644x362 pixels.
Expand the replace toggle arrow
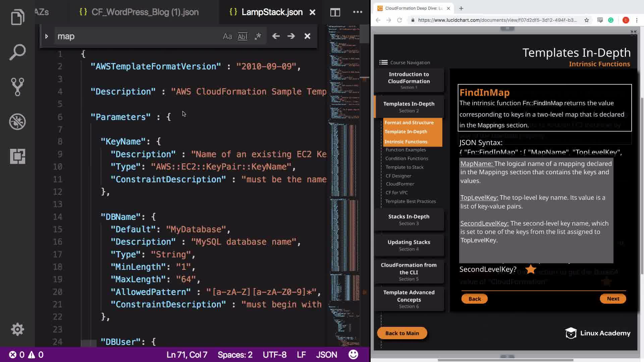coord(47,36)
